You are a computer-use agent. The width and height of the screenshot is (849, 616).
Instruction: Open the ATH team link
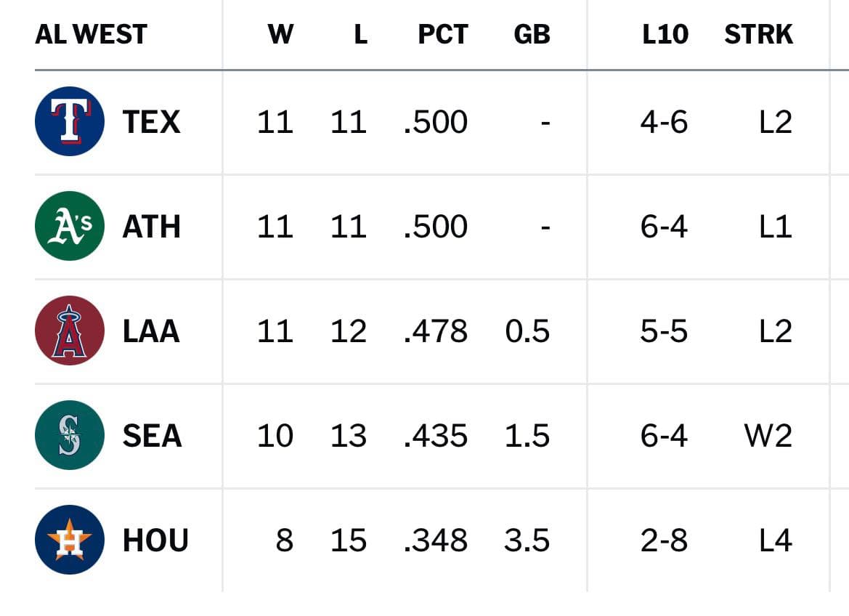[151, 227]
